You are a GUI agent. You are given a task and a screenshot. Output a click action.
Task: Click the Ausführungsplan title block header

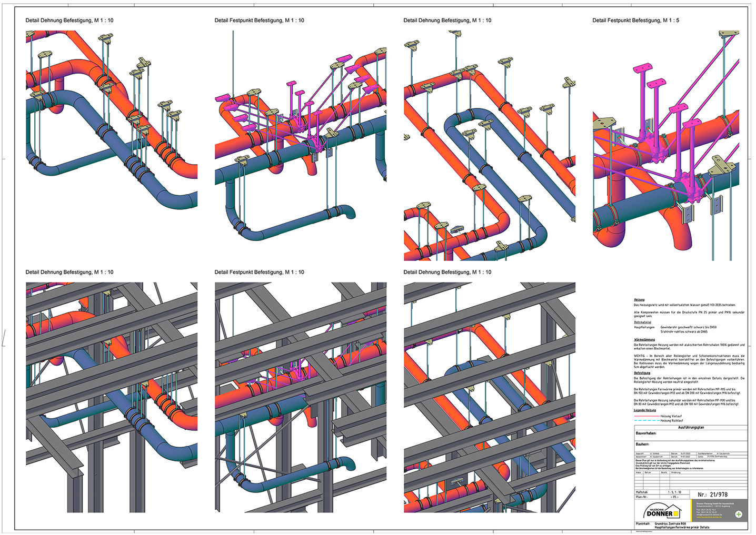(690, 428)
